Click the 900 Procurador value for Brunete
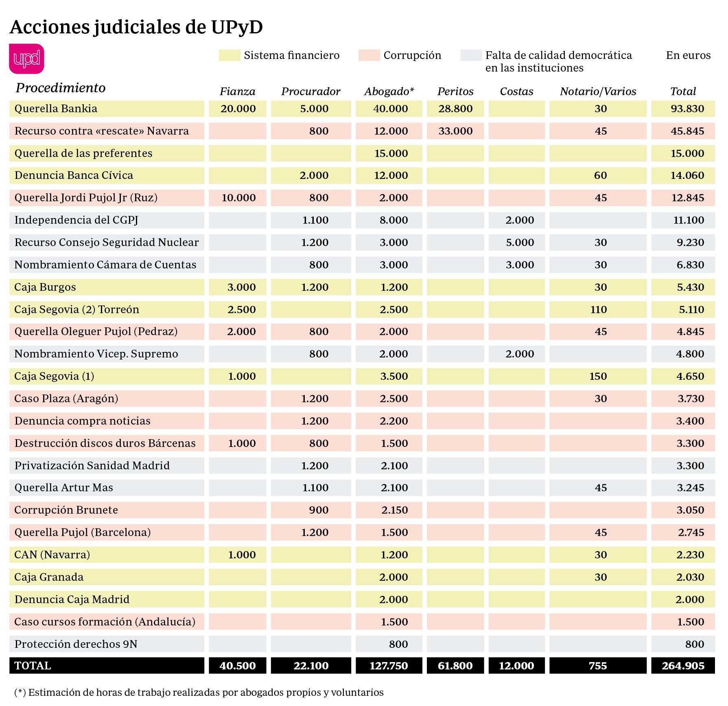The width and height of the screenshot is (728, 706). click(x=319, y=510)
